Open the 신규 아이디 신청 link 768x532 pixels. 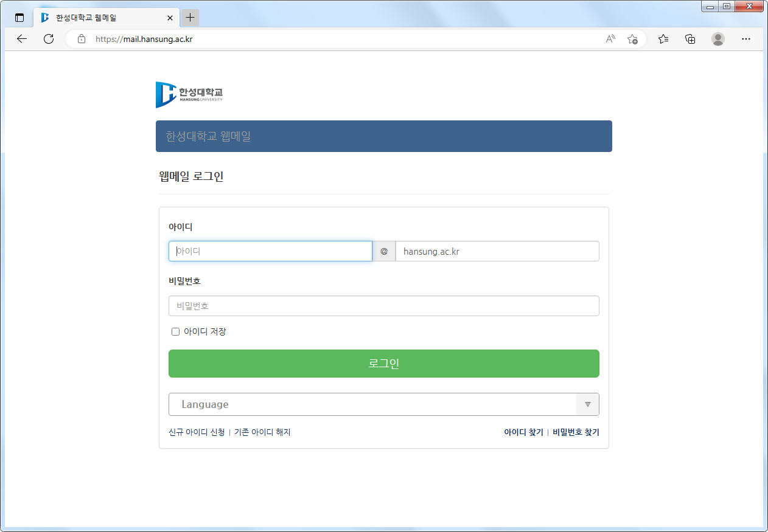pos(197,432)
